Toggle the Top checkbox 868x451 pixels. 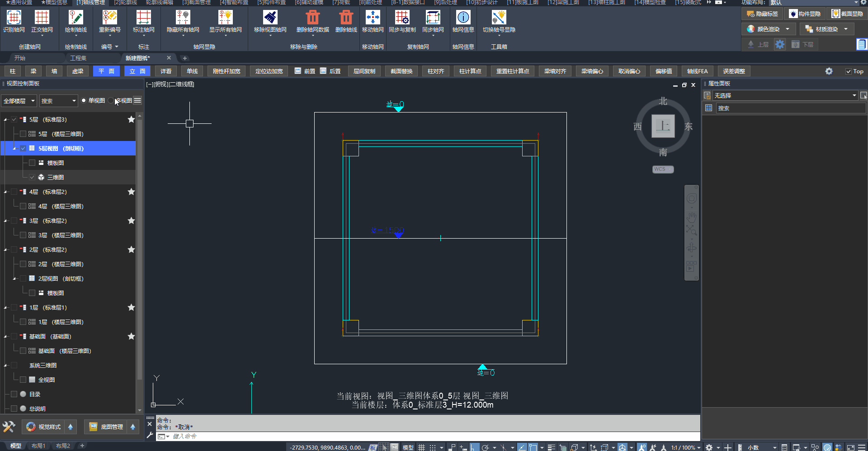pyautogui.click(x=849, y=71)
